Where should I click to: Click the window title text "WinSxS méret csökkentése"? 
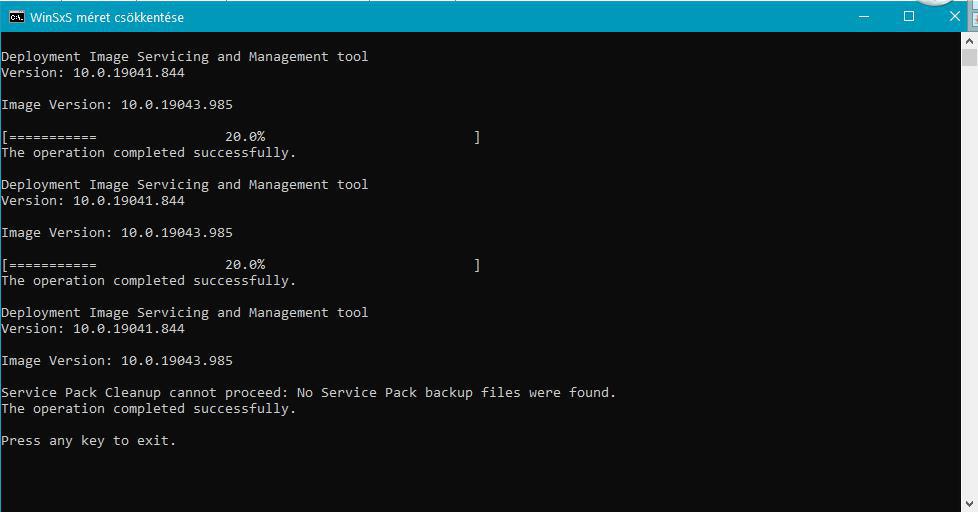pyautogui.click(x=107, y=17)
